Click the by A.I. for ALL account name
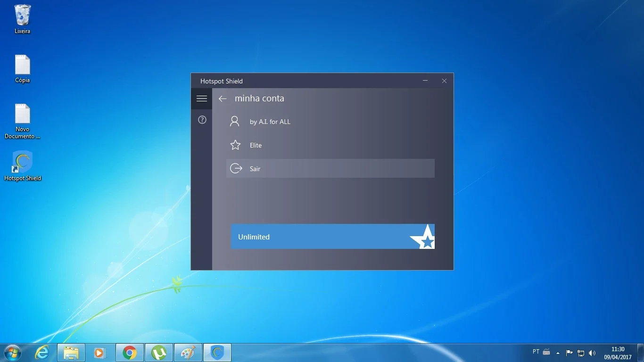 270,122
